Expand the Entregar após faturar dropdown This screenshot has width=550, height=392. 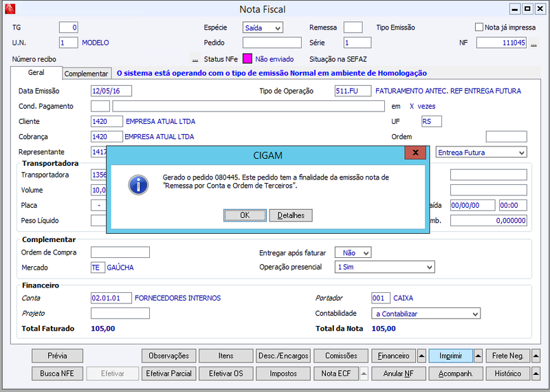pyautogui.click(x=353, y=252)
